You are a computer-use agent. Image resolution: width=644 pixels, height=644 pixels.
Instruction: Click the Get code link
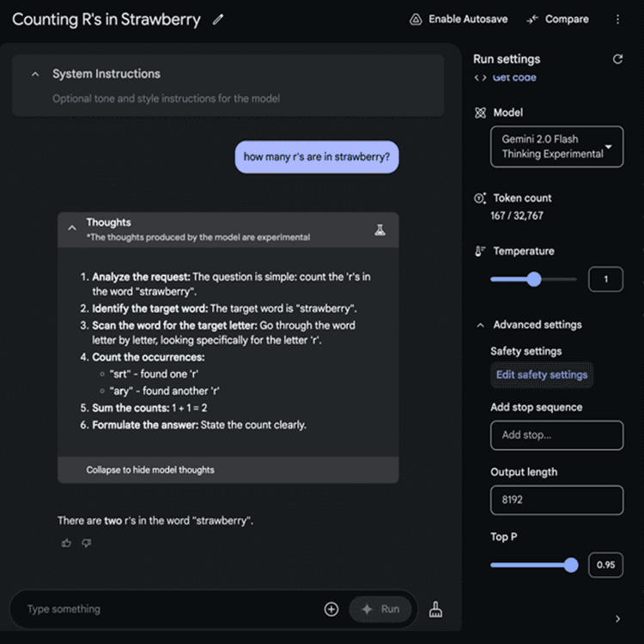[513, 78]
